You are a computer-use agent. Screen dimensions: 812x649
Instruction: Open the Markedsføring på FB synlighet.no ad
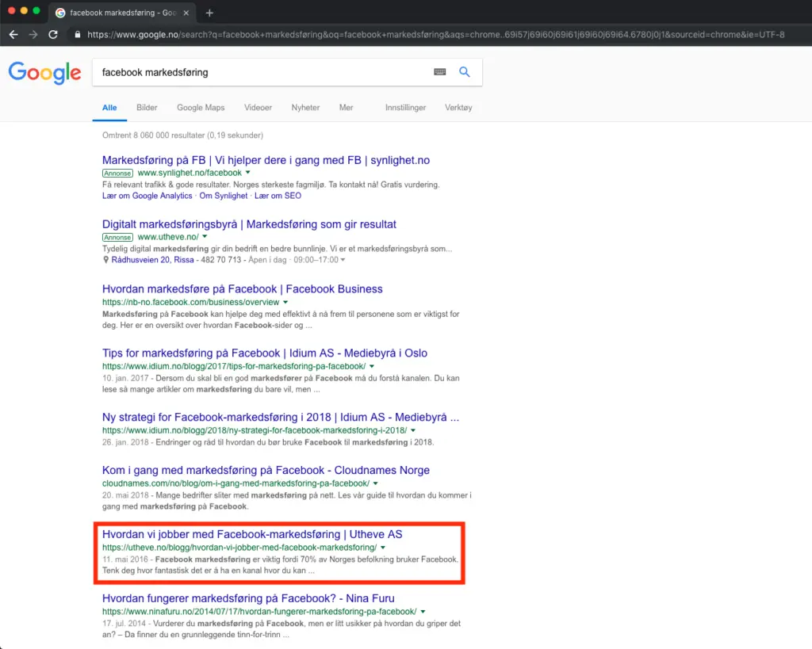click(266, 160)
